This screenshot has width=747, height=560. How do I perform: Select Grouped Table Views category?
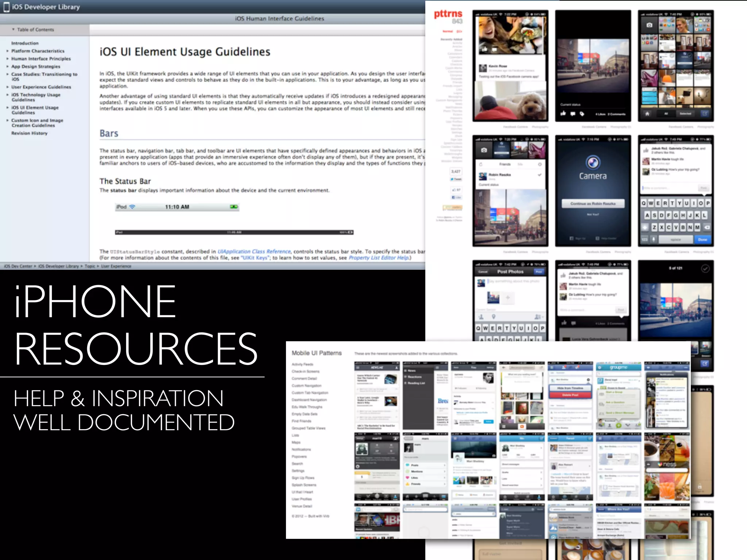(x=309, y=428)
